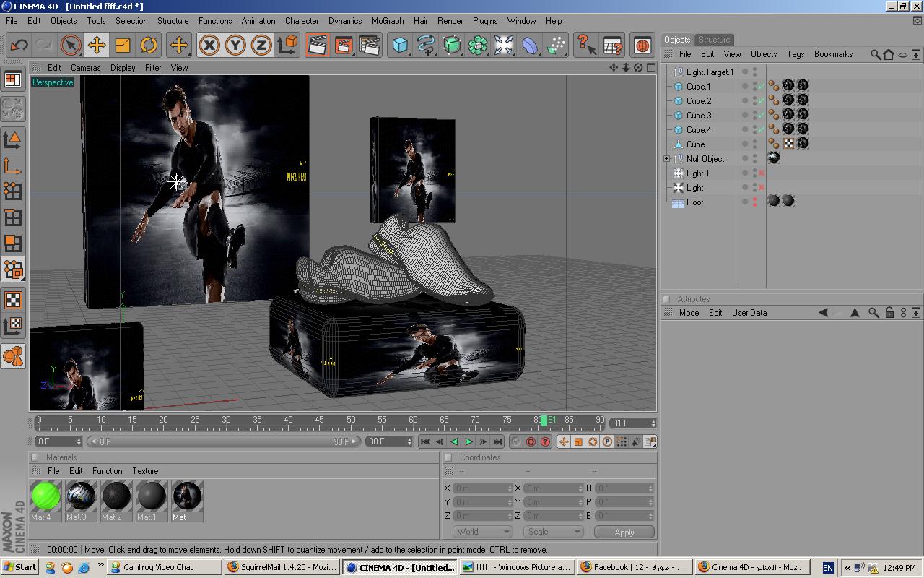Enable Polygon mode in left palette
The width and height of the screenshot is (924, 578).
(13, 243)
